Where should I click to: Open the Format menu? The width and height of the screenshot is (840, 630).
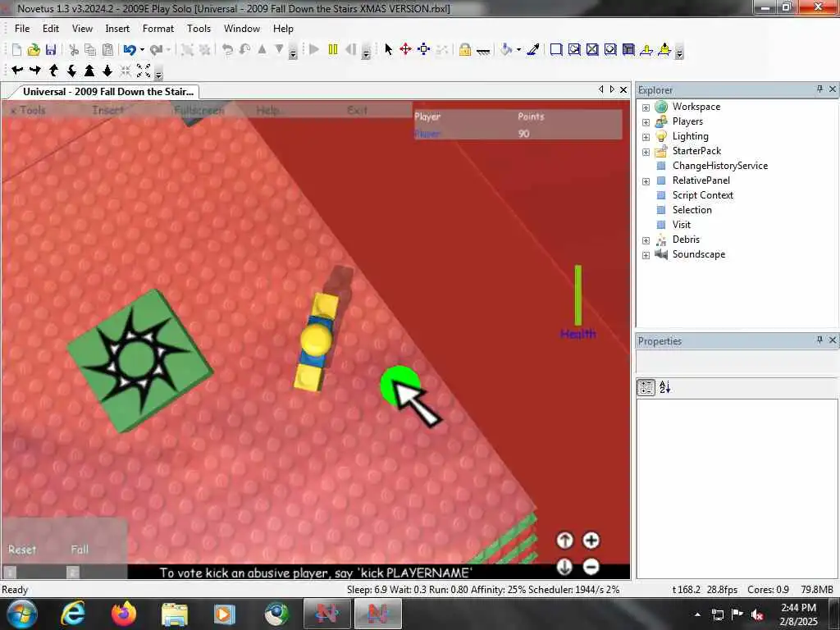(x=158, y=29)
